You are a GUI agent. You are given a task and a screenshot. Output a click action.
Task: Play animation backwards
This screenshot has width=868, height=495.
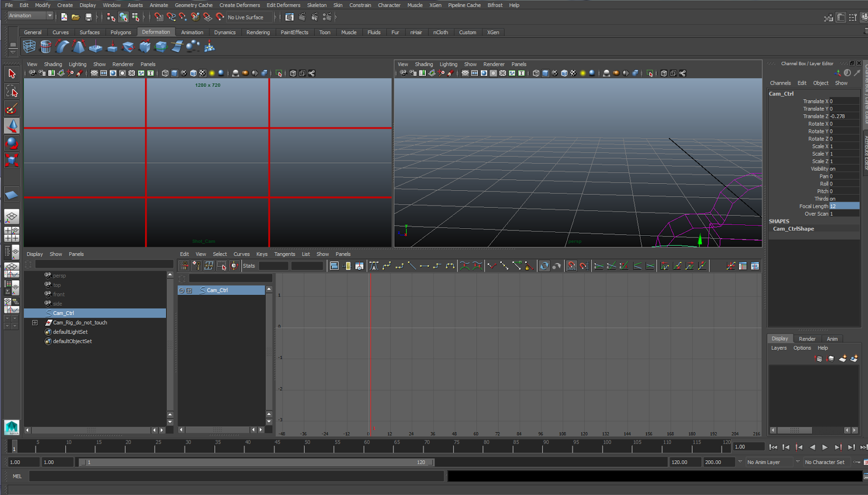pos(812,447)
